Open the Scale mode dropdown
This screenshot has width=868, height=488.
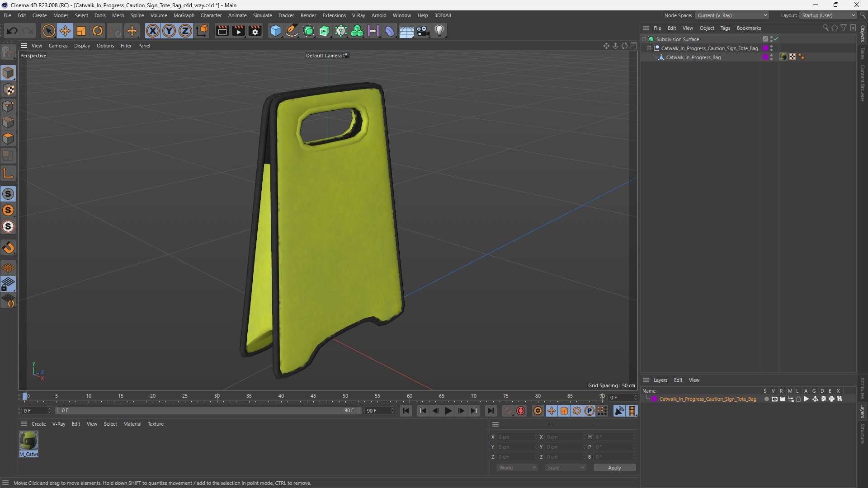pos(566,468)
